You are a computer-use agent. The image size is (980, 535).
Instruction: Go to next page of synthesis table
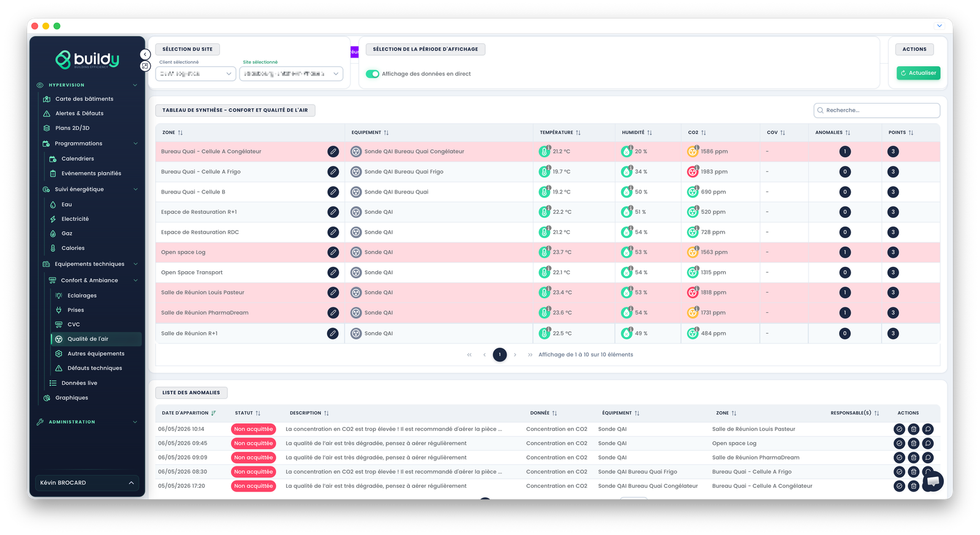click(x=515, y=355)
